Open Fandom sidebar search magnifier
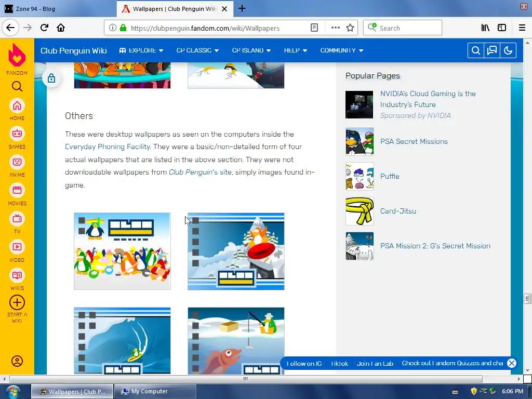The width and height of the screenshot is (532, 399). pos(17,86)
